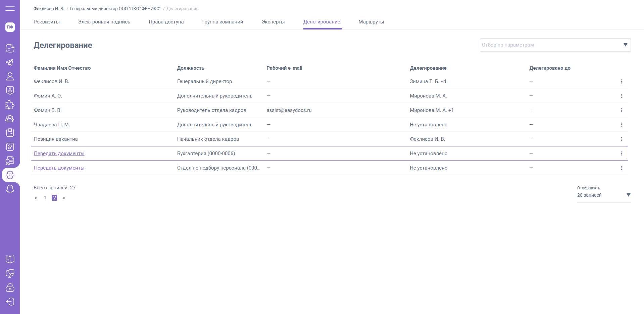The image size is (644, 314).
Task: Open the hamburger menu in the sidebar
Action: [x=10, y=8]
